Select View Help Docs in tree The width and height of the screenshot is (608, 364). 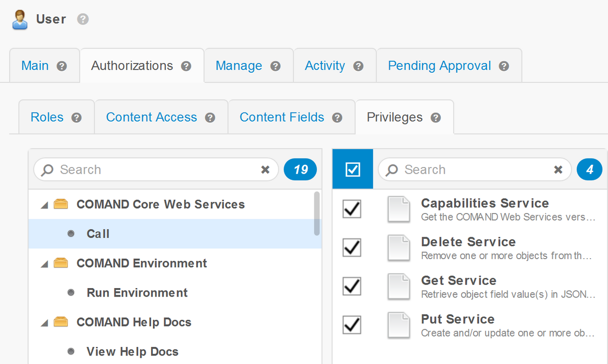[x=132, y=352]
